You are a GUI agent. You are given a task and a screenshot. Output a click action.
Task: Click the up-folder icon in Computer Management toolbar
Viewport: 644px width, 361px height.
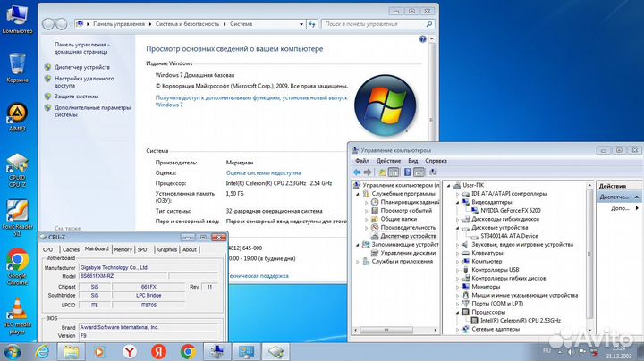pos(382,172)
